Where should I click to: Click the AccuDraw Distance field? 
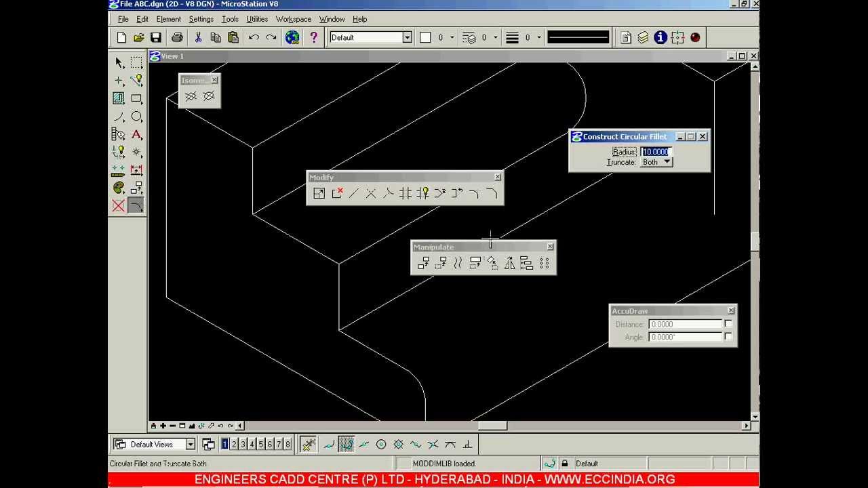(x=686, y=324)
